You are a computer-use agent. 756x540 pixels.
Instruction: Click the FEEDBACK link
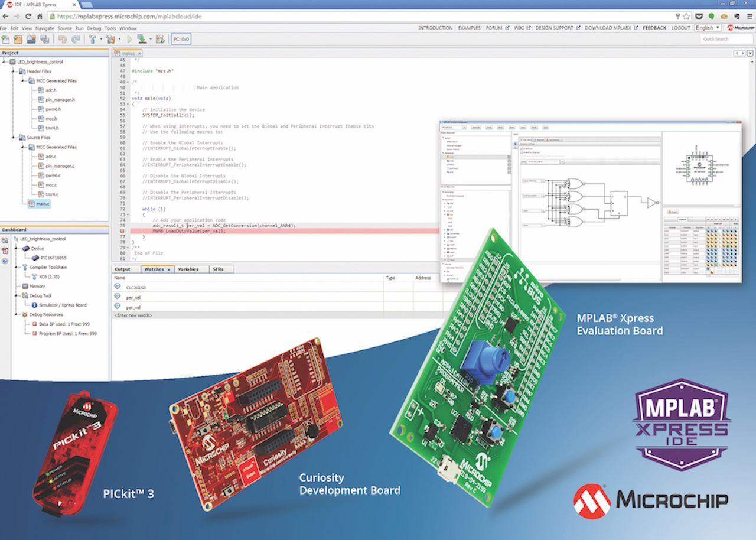coord(654,28)
